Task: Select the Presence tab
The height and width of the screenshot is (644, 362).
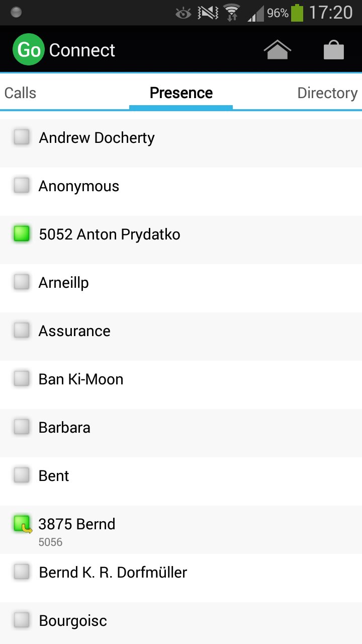Action: click(181, 93)
